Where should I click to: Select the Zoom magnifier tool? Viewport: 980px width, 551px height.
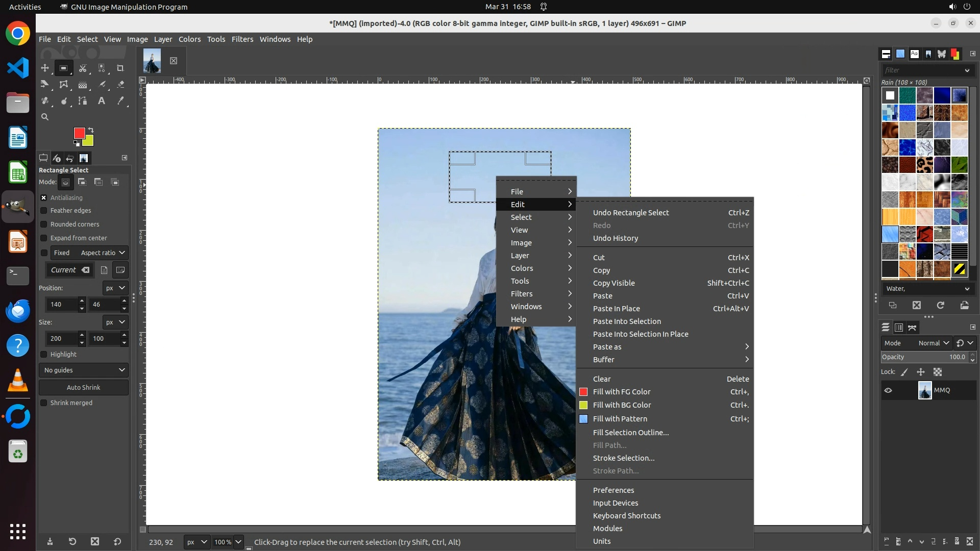pos(45,117)
